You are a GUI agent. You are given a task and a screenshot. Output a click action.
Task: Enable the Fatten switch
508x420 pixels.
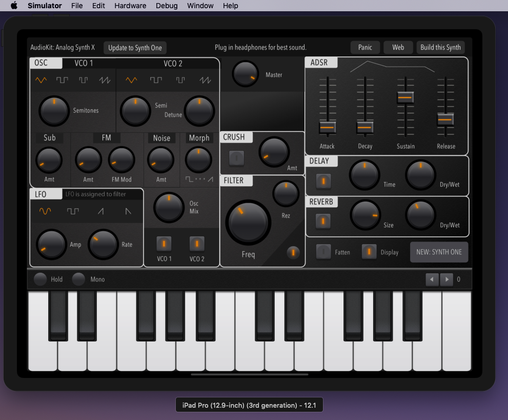tap(323, 252)
